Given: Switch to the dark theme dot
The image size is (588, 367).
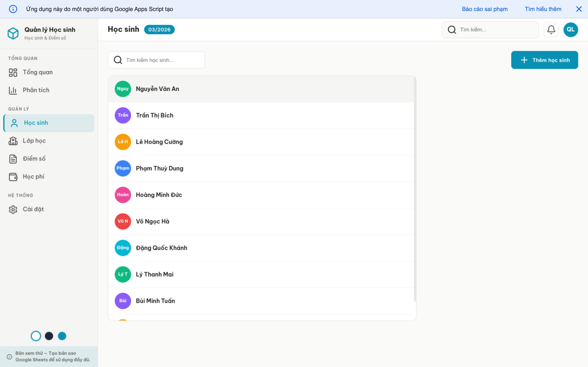Looking at the screenshot, I should point(49,336).
